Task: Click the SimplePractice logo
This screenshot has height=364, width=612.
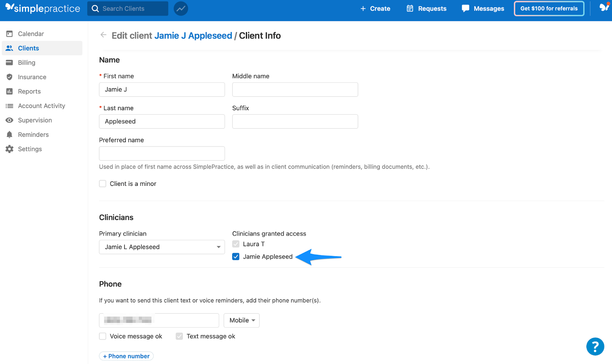Action: point(43,8)
